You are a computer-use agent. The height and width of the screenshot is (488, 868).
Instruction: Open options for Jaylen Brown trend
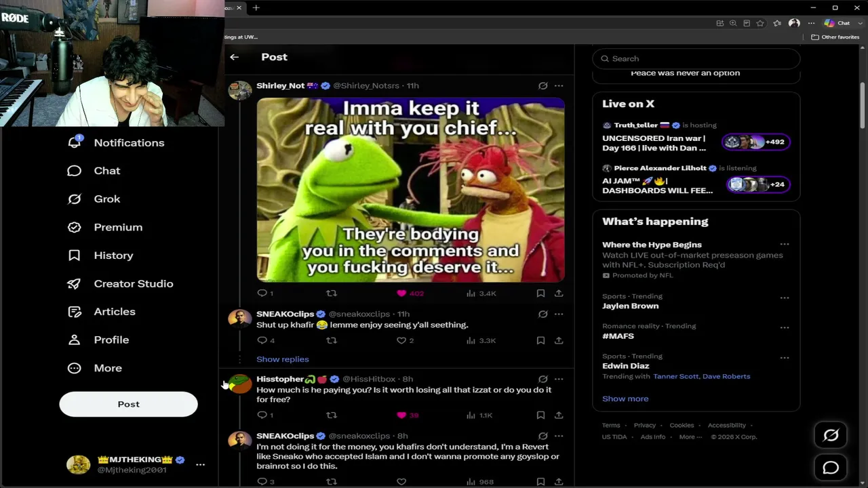(x=785, y=297)
